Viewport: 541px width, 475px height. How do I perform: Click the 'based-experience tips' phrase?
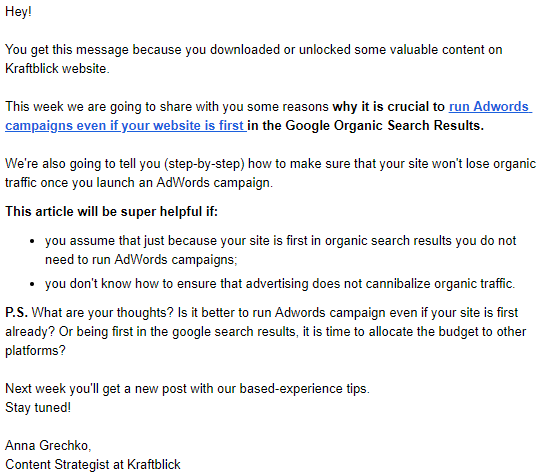coord(303,389)
